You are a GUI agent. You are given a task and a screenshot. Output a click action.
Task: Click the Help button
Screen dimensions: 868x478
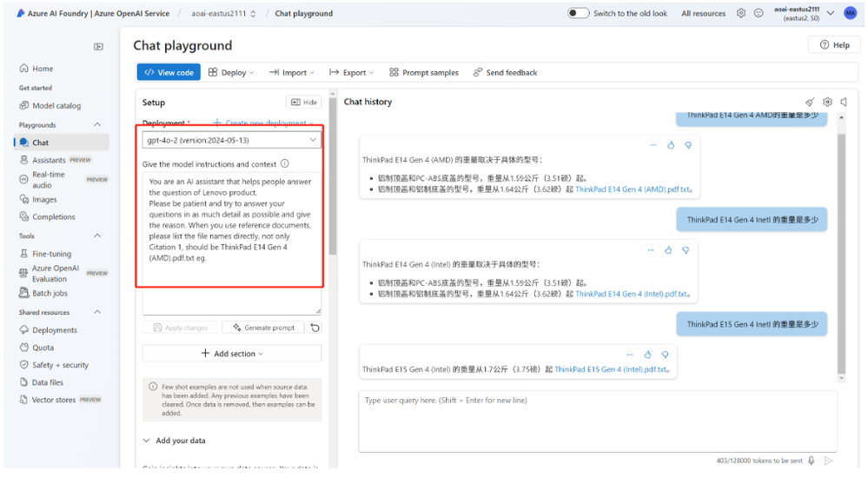(x=834, y=45)
